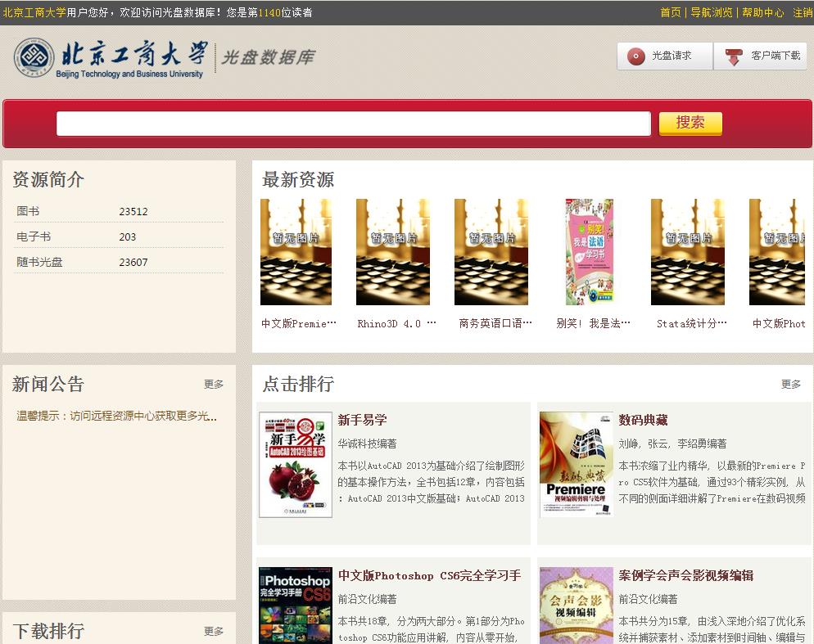This screenshot has width=814, height=644.
Task: Click the 203 count for 电子书
Action: click(x=128, y=237)
